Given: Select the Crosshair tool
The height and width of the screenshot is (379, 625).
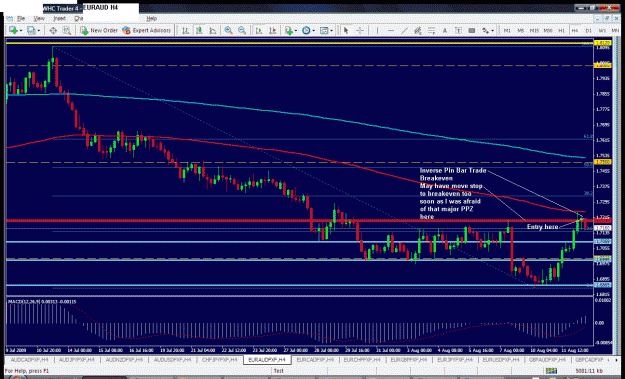Looking at the screenshot, I should 360,30.
